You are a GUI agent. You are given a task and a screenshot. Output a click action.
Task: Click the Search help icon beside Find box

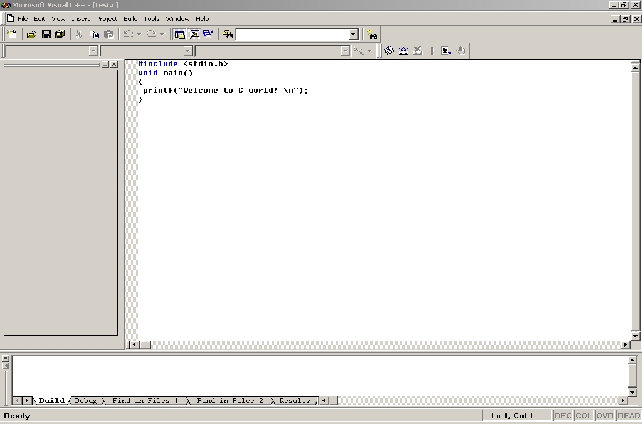click(x=372, y=35)
